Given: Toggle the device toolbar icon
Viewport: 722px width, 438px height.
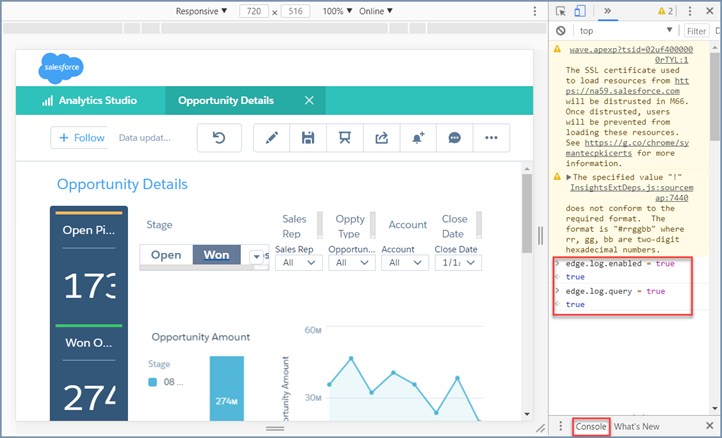Looking at the screenshot, I should pyautogui.click(x=580, y=11).
